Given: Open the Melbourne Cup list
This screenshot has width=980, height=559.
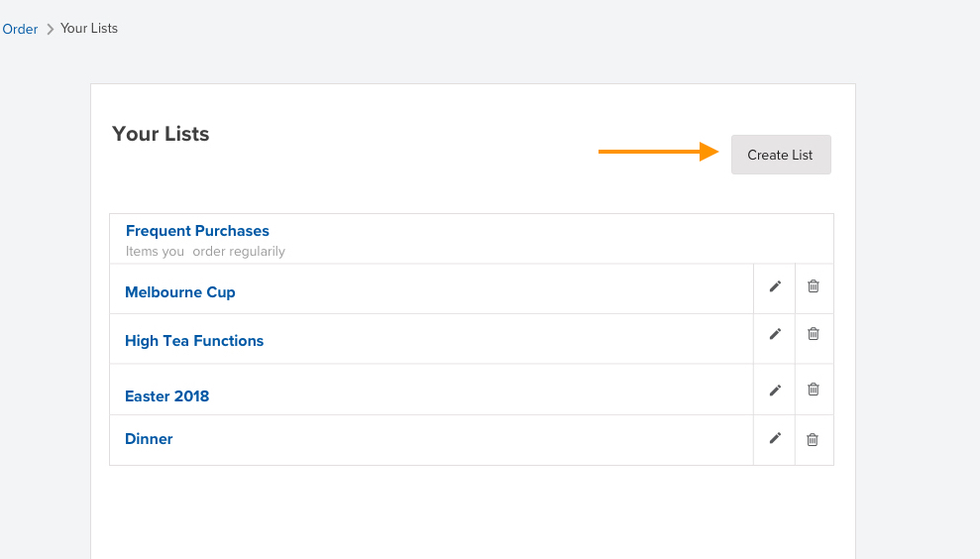Looking at the screenshot, I should pyautogui.click(x=180, y=292).
